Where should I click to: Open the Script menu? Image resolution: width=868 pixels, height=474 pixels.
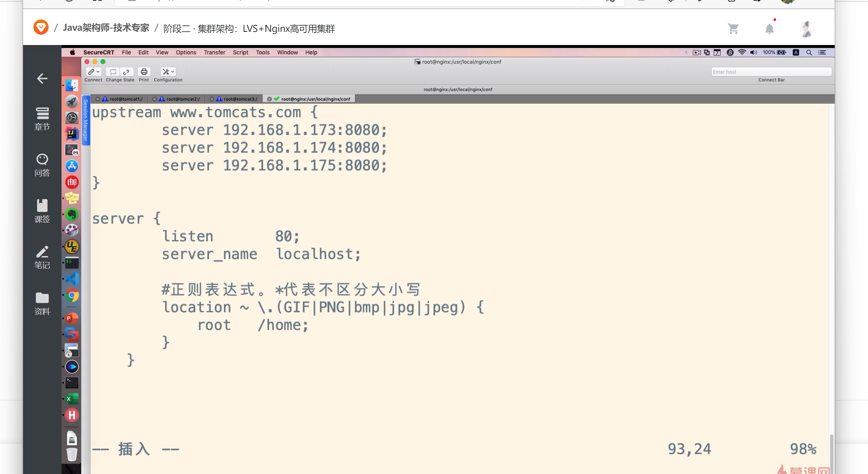click(x=240, y=52)
